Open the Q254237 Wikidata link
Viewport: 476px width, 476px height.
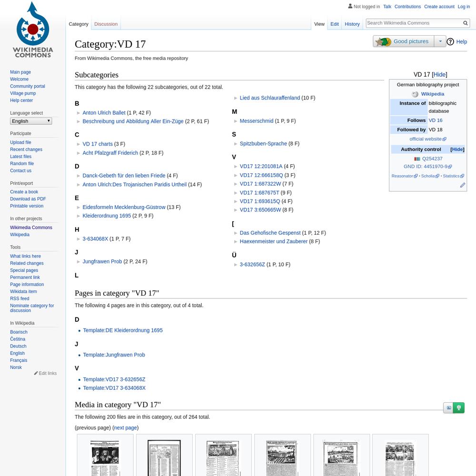pyautogui.click(x=432, y=159)
